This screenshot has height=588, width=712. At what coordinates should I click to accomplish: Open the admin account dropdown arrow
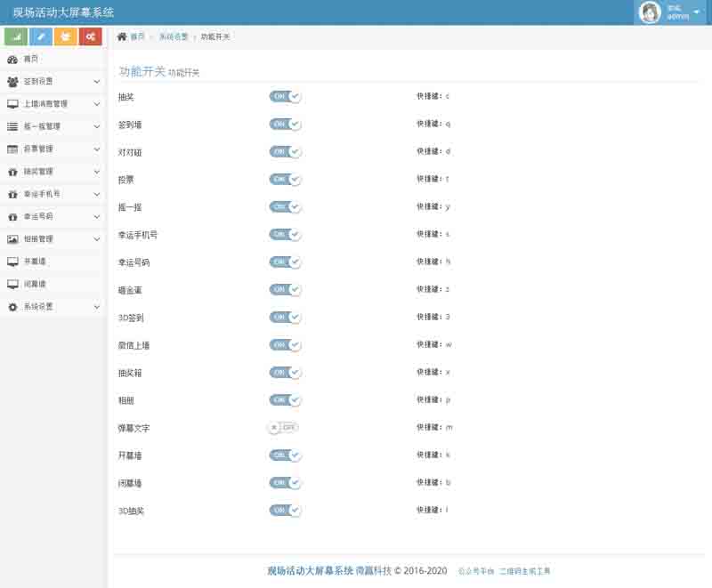point(696,12)
